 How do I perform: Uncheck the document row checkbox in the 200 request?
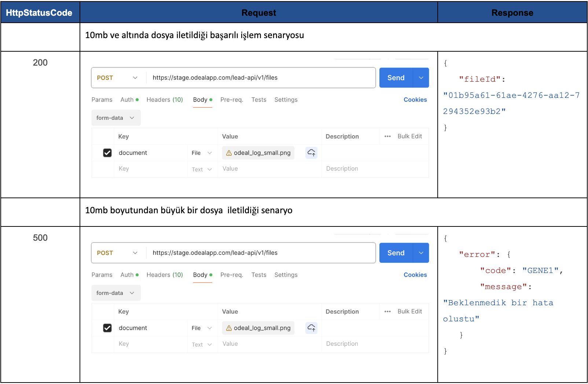[x=107, y=153]
